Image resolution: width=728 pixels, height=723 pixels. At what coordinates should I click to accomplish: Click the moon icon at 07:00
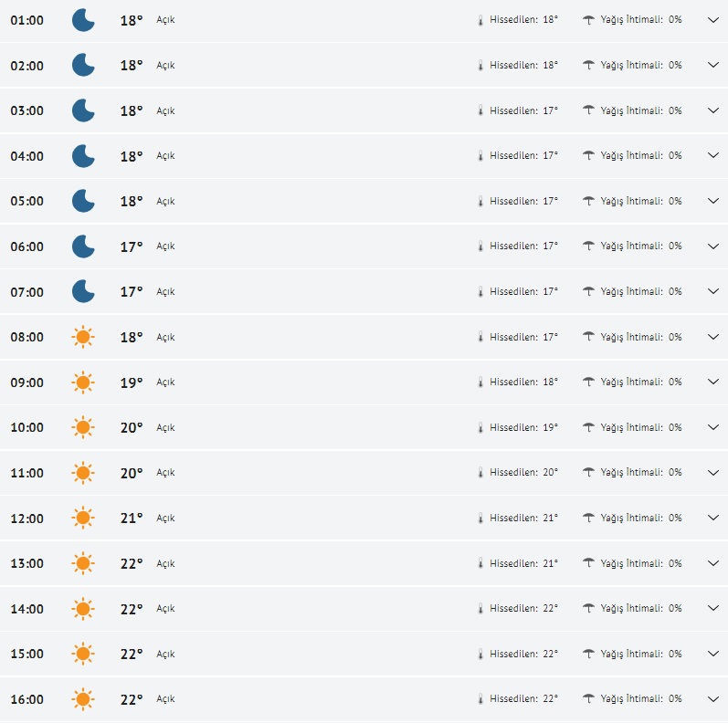[x=83, y=292]
